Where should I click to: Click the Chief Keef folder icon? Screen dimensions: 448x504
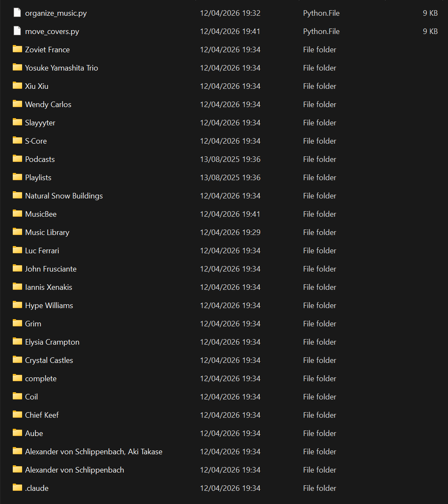click(17, 415)
